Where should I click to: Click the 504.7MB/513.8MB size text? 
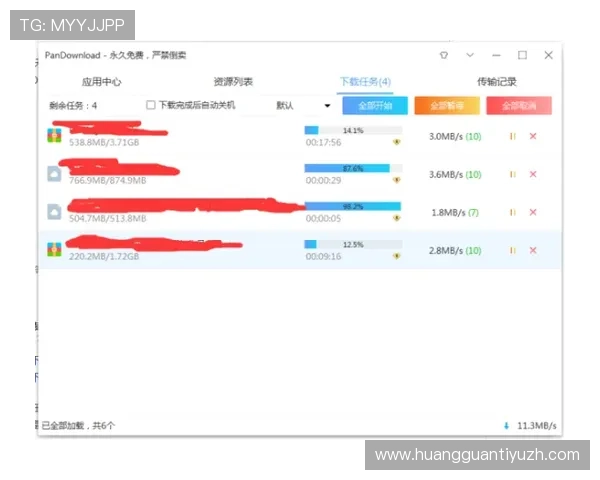(x=108, y=219)
